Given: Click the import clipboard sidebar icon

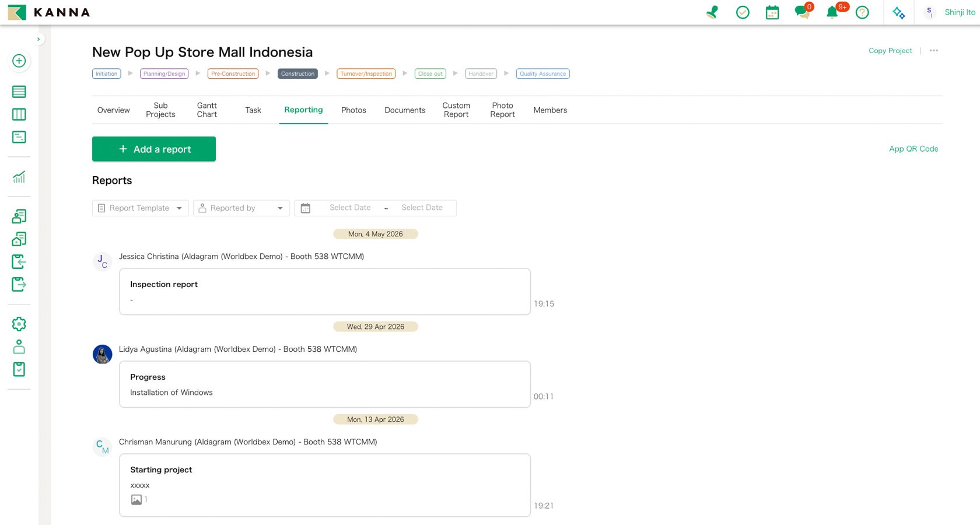Looking at the screenshot, I should click(19, 262).
